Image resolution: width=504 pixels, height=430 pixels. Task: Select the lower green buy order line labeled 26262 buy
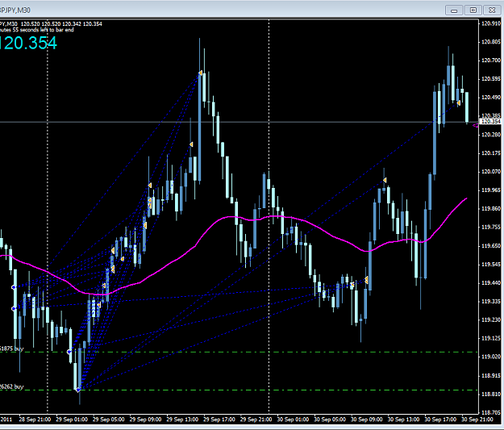click(x=240, y=390)
